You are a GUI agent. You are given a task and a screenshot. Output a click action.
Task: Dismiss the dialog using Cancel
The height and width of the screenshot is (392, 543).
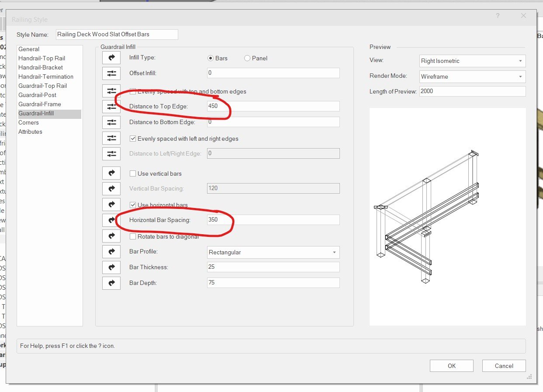[x=504, y=366]
